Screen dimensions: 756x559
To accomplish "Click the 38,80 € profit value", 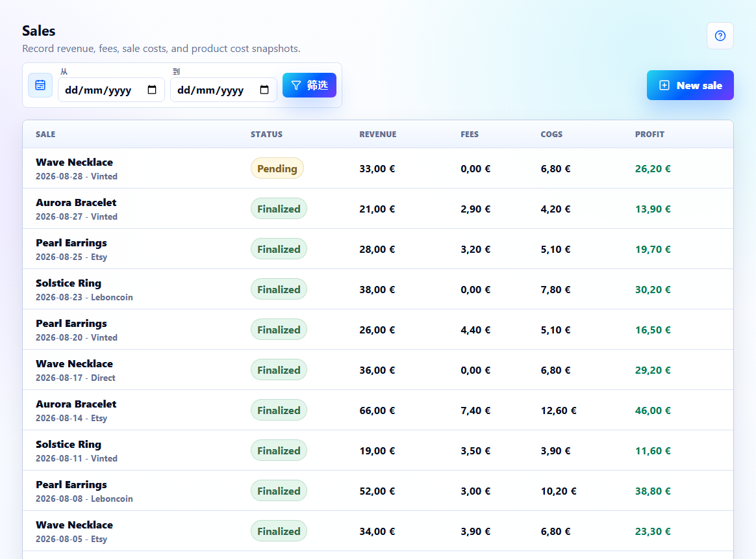I will tap(653, 491).
